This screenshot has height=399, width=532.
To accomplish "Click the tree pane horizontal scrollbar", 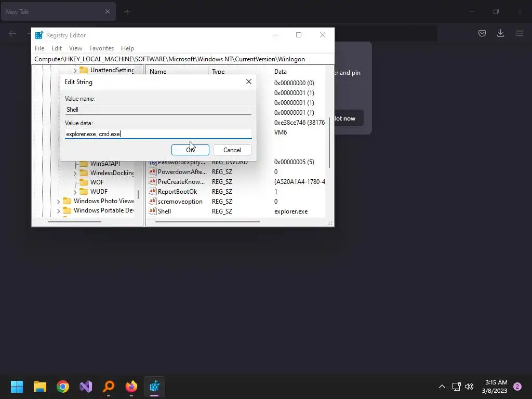I will click(75, 222).
